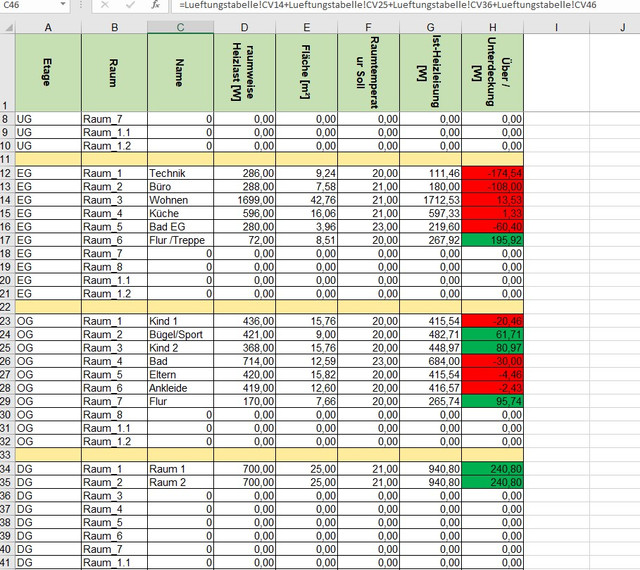Click the Heizlast cell showing 714,00

pos(244,361)
